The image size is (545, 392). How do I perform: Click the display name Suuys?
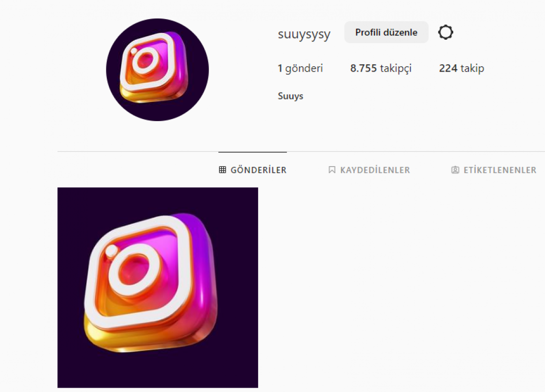(290, 96)
